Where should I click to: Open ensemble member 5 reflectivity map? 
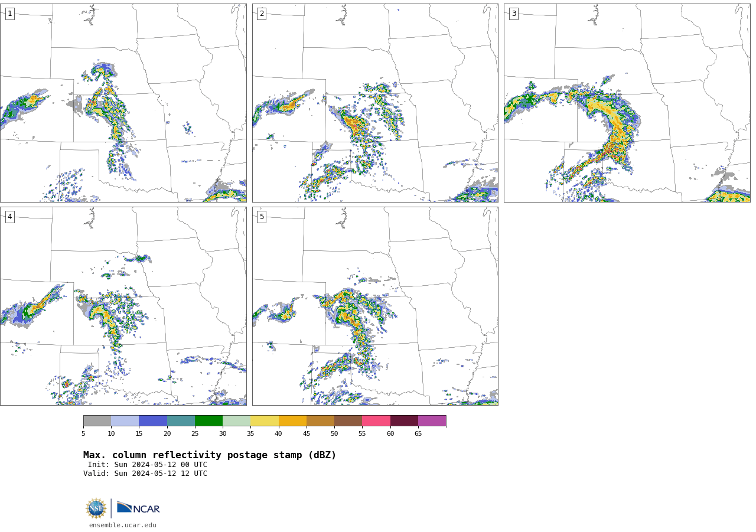375,306
